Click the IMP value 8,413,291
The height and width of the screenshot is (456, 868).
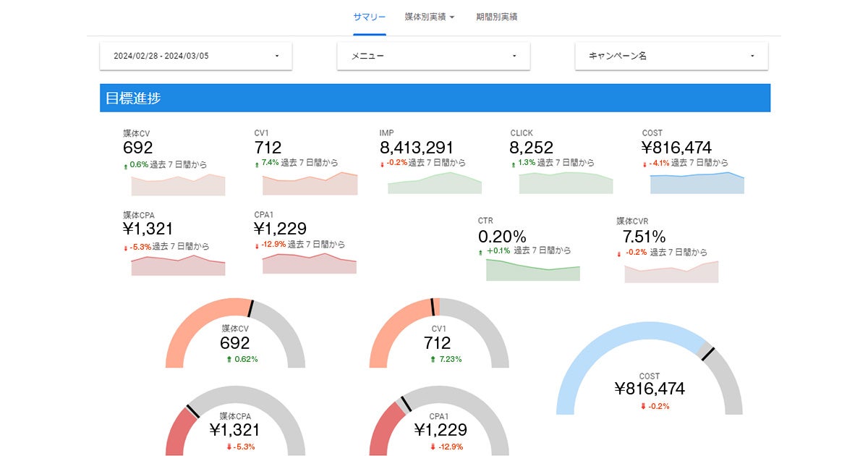(417, 148)
